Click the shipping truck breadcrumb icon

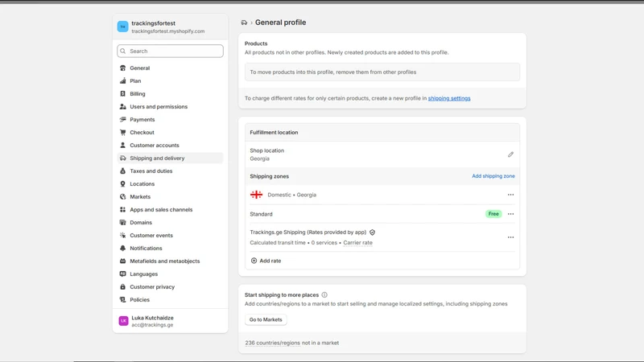pos(244,23)
